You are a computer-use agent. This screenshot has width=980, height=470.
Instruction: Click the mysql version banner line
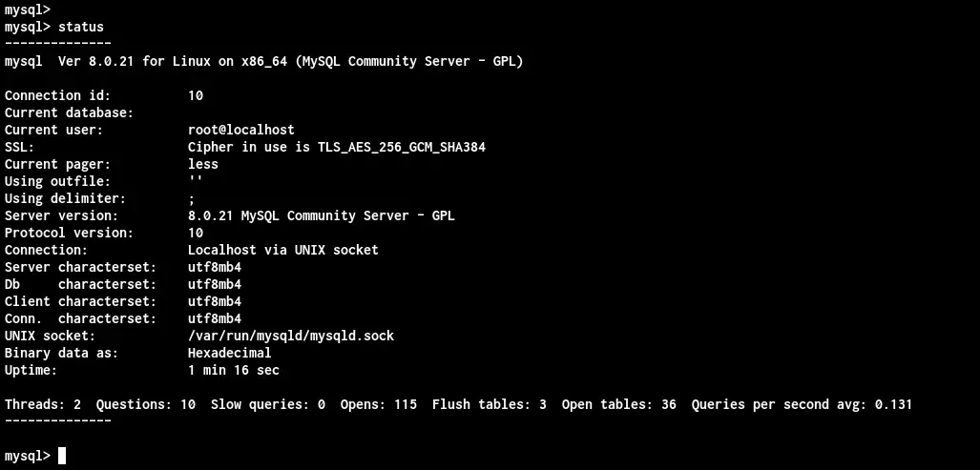pos(263,61)
